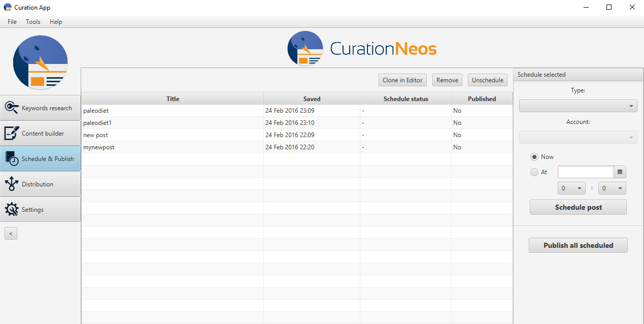
Task: Click the Distribution branching icon
Action: 12,184
